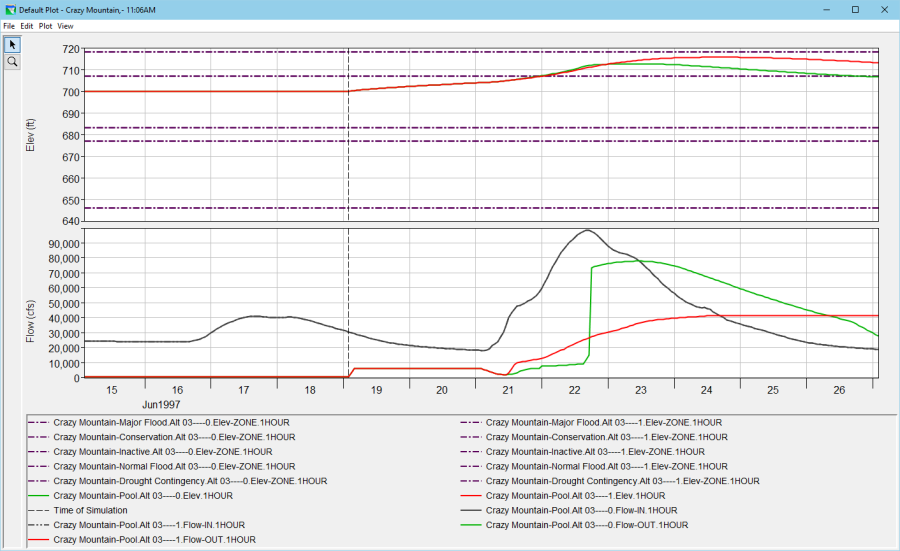Select legend entry Pool Alt 03----1 Flow-IN
Screen dimensions: 900x551
tap(137, 525)
